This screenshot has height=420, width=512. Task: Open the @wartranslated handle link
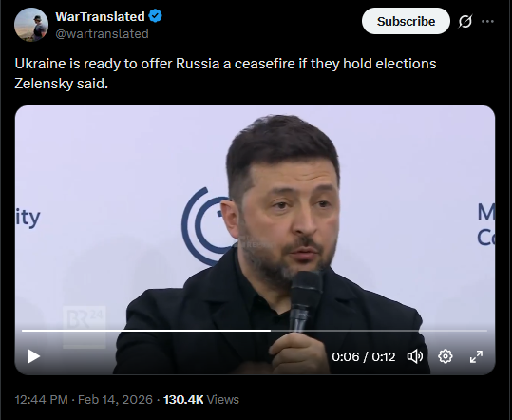[x=102, y=33]
